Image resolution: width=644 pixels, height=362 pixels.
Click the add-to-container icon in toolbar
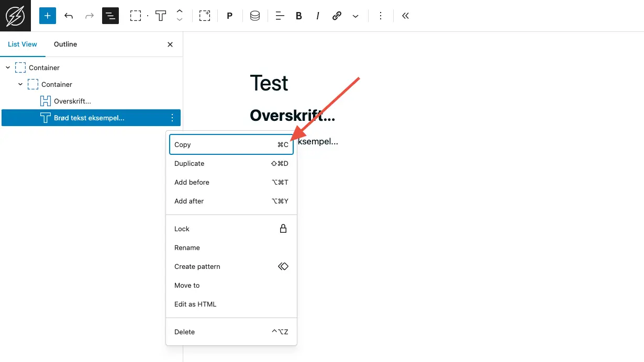point(205,16)
